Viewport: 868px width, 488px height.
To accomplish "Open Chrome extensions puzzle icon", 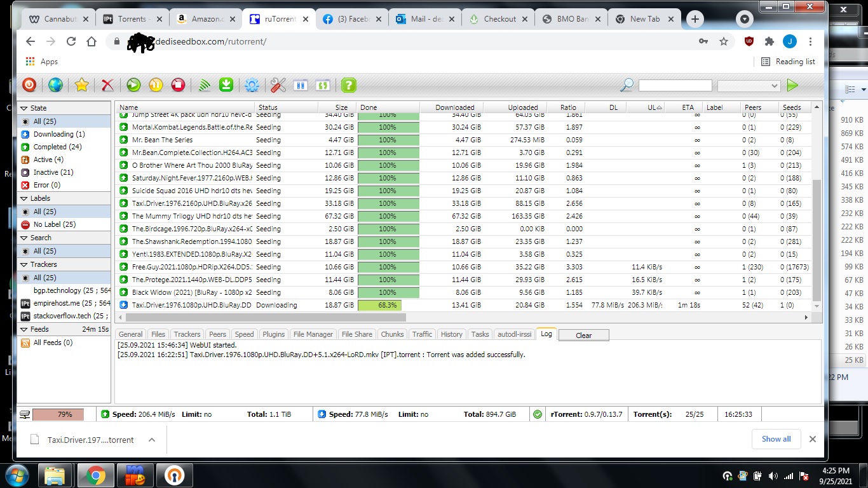I will point(770,41).
